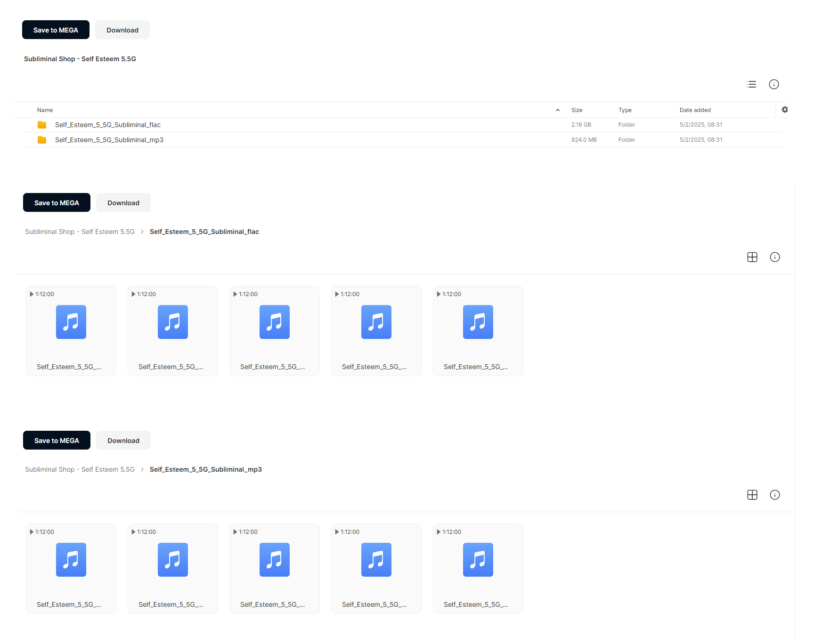814x644 pixels.
Task: Select first audio file in flac folder
Action: (x=71, y=331)
